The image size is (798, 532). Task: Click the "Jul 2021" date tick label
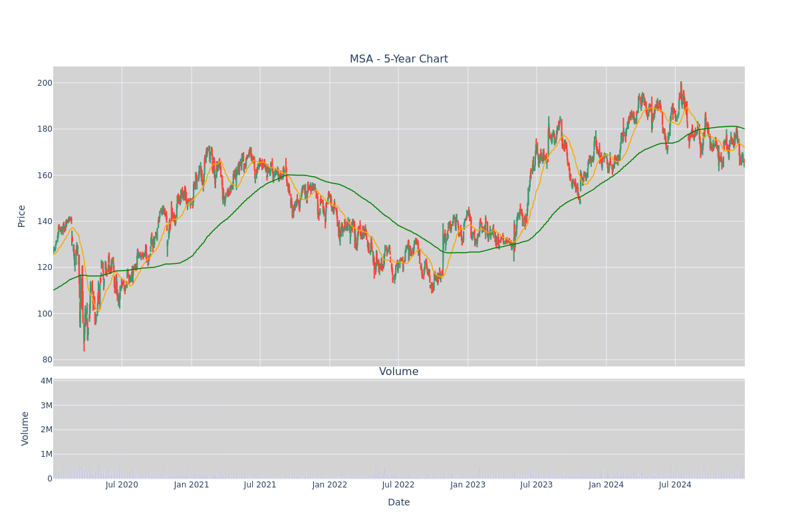coord(260,485)
